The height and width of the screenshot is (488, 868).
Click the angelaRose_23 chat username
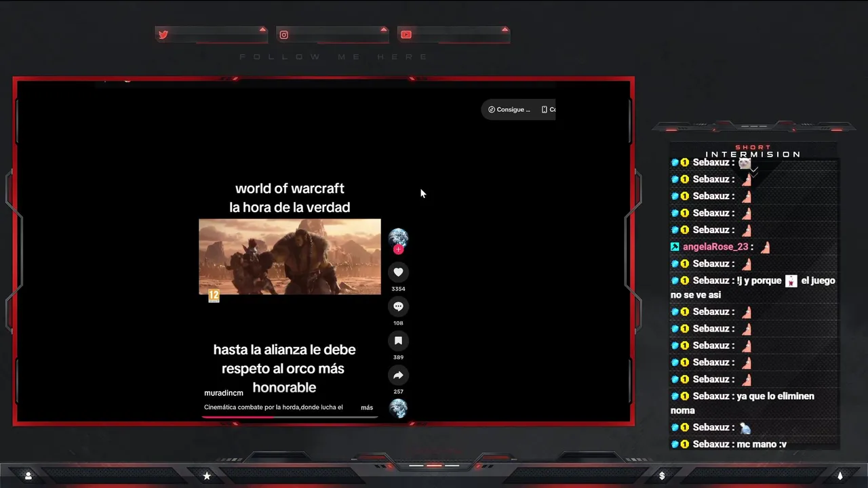[715, 247]
